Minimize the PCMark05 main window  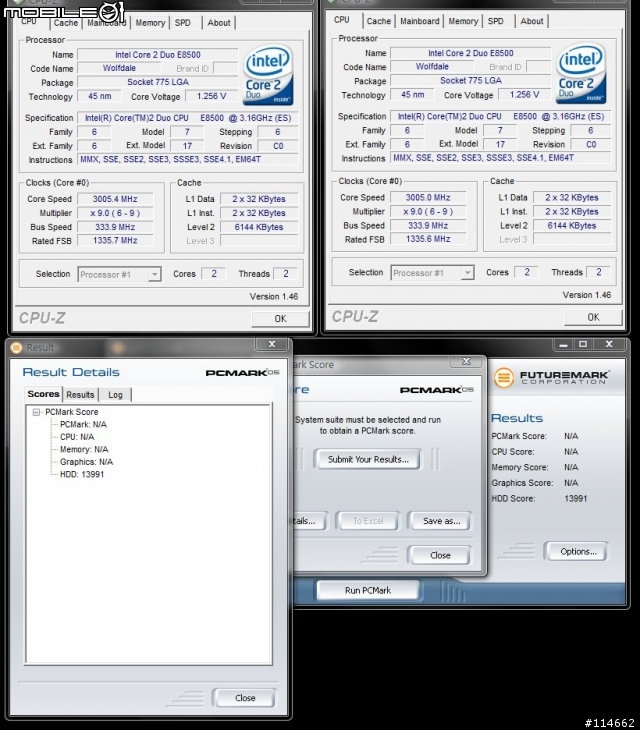click(x=563, y=345)
